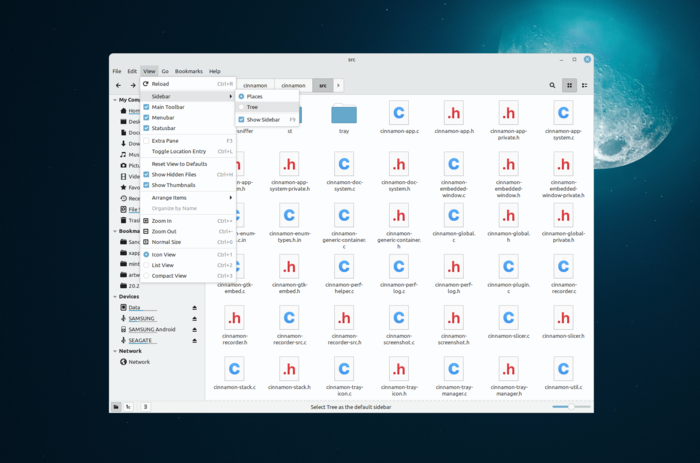Switch to icon grid view button
Image resolution: width=700 pixels, height=463 pixels.
coord(569,86)
